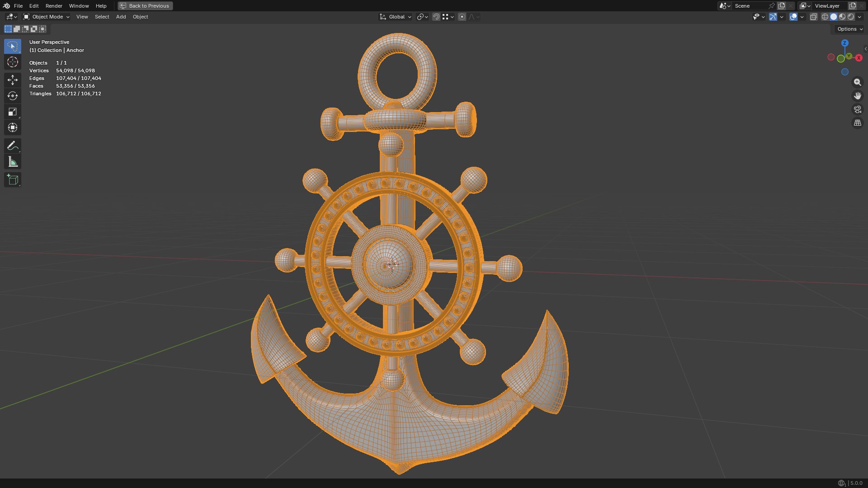Toggle proportional editing button

point(462,17)
